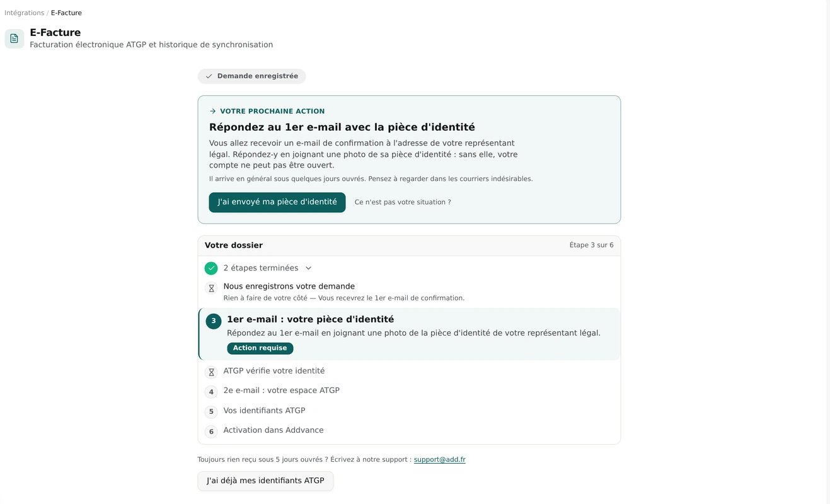This screenshot has height=504, width=830.
Task: Click Ce n'est pas votre situation ? link
Action: [x=403, y=202]
